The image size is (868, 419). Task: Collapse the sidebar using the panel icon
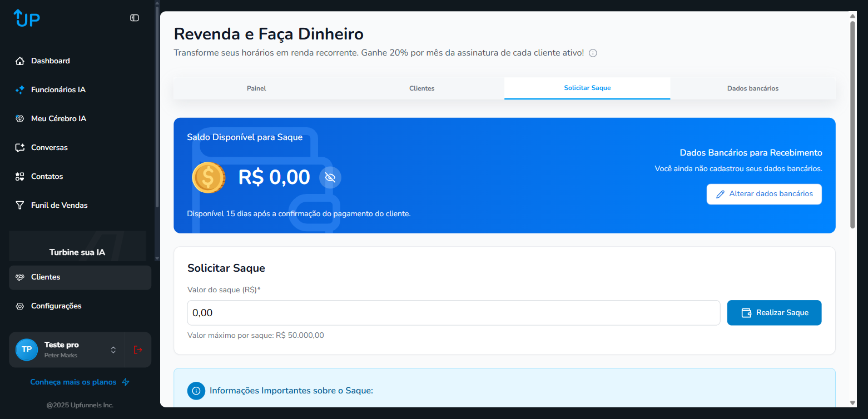coord(135,18)
